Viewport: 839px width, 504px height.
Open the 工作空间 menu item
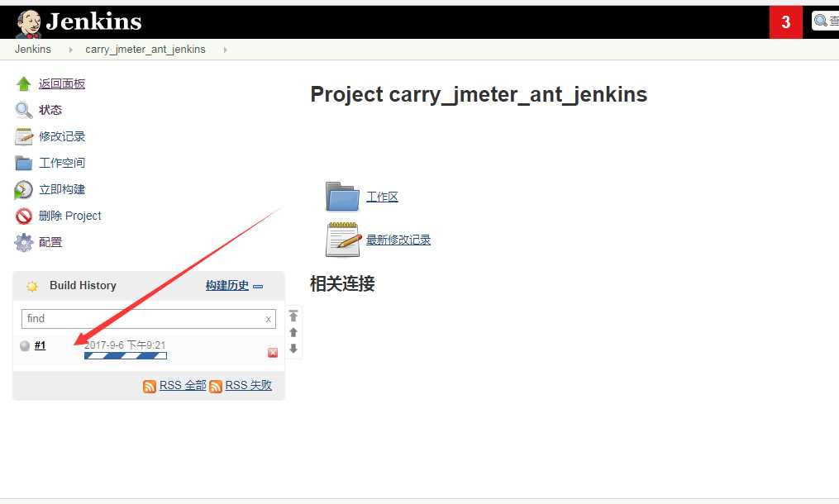point(61,163)
